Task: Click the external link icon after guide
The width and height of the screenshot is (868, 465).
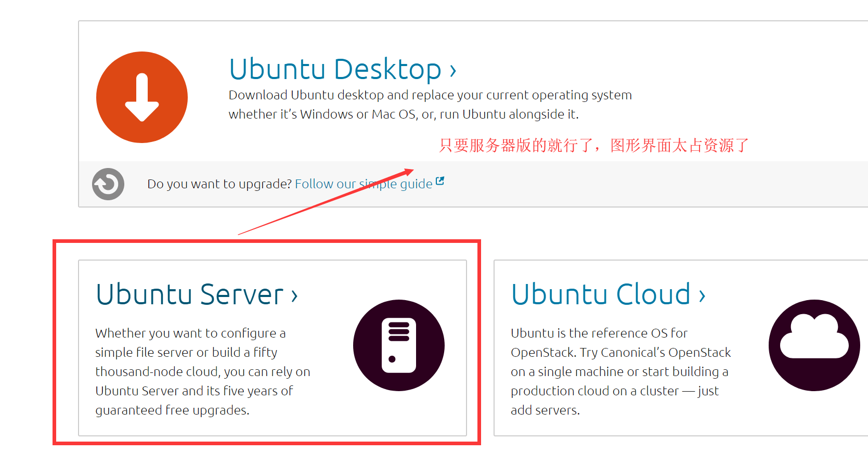Action: tap(440, 181)
